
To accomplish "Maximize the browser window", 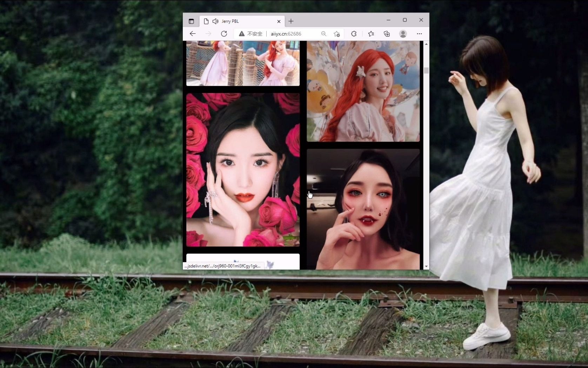I will 405,20.
